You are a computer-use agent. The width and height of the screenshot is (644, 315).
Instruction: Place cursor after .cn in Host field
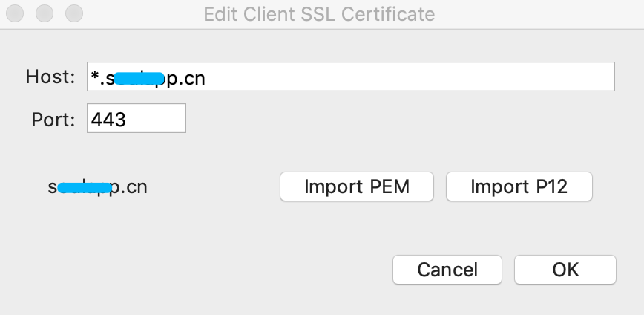[x=207, y=77]
